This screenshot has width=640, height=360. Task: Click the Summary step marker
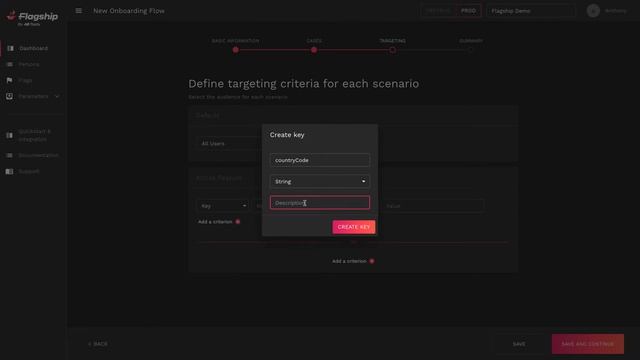pyautogui.click(x=471, y=50)
